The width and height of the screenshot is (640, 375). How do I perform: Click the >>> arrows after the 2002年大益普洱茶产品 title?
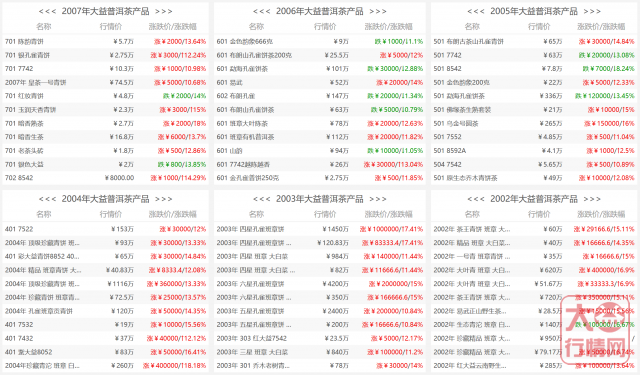click(592, 199)
